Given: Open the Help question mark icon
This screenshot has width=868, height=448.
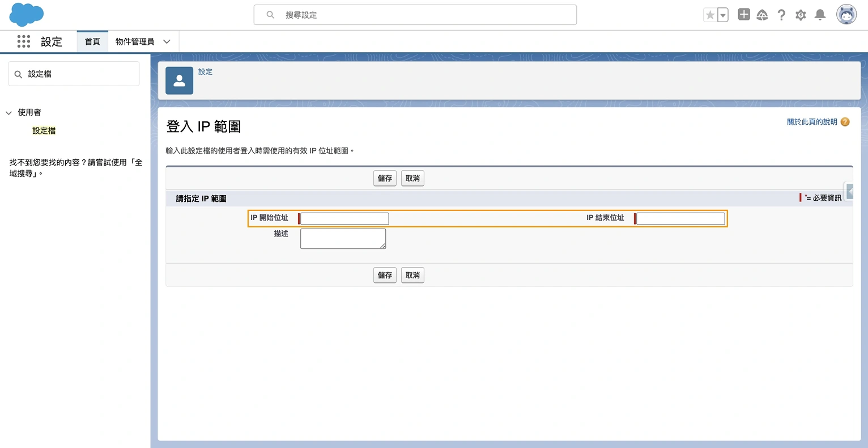Looking at the screenshot, I should [781, 15].
